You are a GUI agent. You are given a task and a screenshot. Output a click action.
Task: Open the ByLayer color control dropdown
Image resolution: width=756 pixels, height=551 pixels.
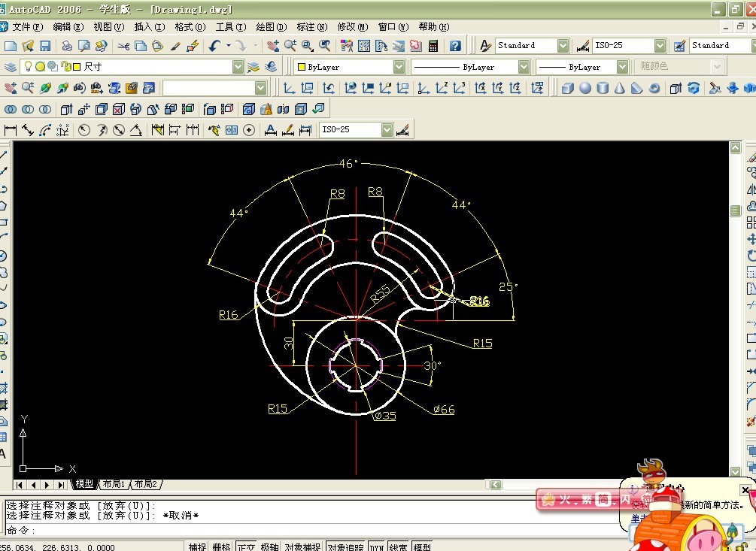coord(399,67)
